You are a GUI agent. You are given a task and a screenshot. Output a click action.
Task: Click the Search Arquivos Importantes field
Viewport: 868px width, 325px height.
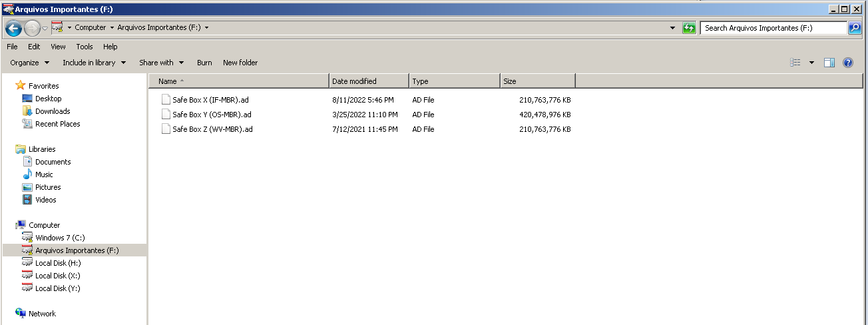point(773,28)
